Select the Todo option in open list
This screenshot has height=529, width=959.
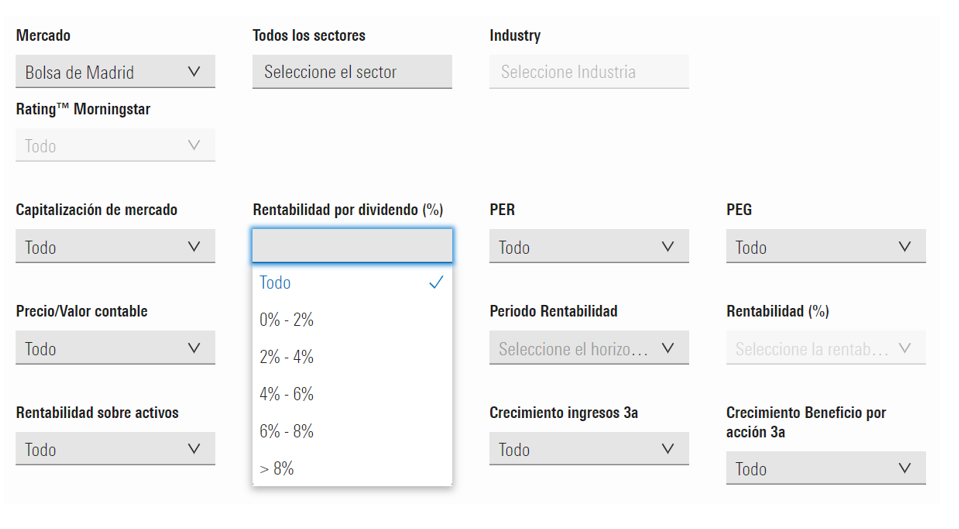coord(276,283)
